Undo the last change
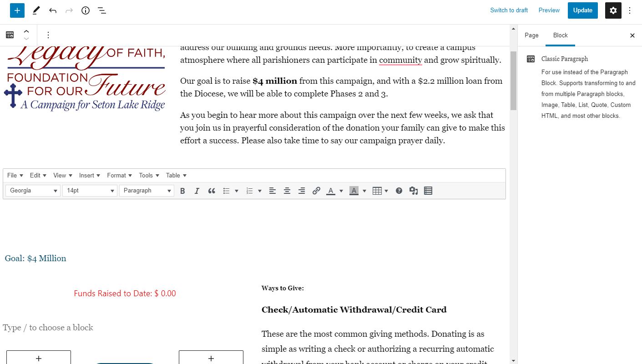The height and width of the screenshot is (364, 642). [x=53, y=10]
